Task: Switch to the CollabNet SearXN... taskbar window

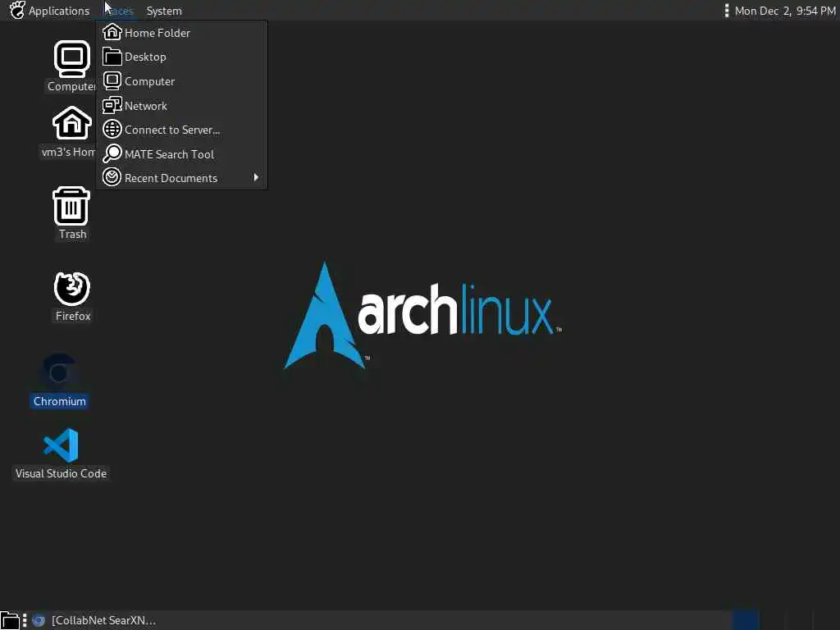Action: click(94, 621)
